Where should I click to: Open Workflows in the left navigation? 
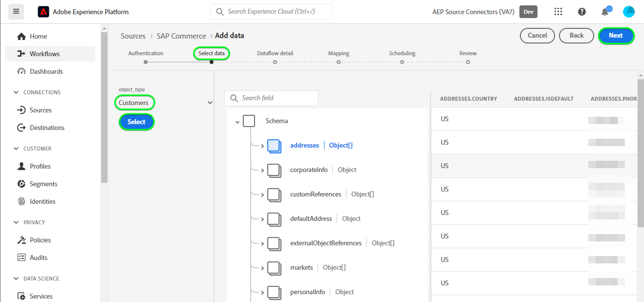pyautogui.click(x=44, y=54)
